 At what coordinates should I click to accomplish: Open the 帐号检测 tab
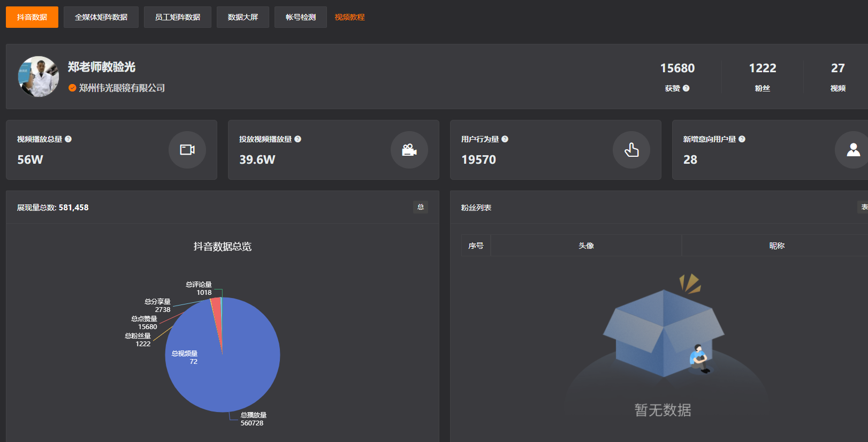point(301,17)
